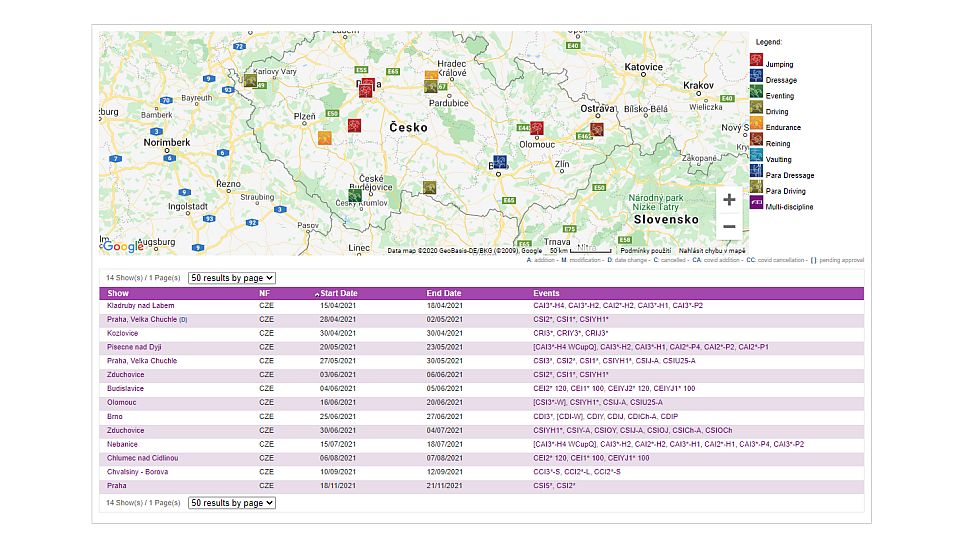Zoom out the map with minus button
The image size is (960, 540).
coord(729,227)
